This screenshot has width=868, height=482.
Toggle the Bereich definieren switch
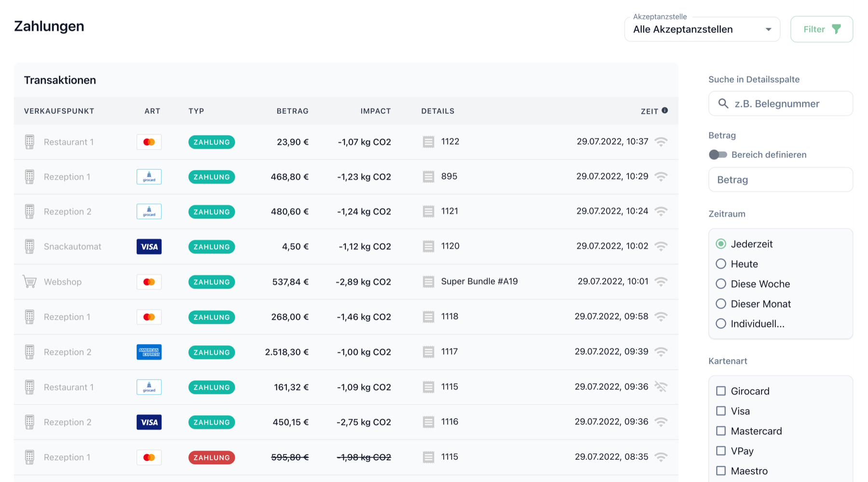coord(718,155)
